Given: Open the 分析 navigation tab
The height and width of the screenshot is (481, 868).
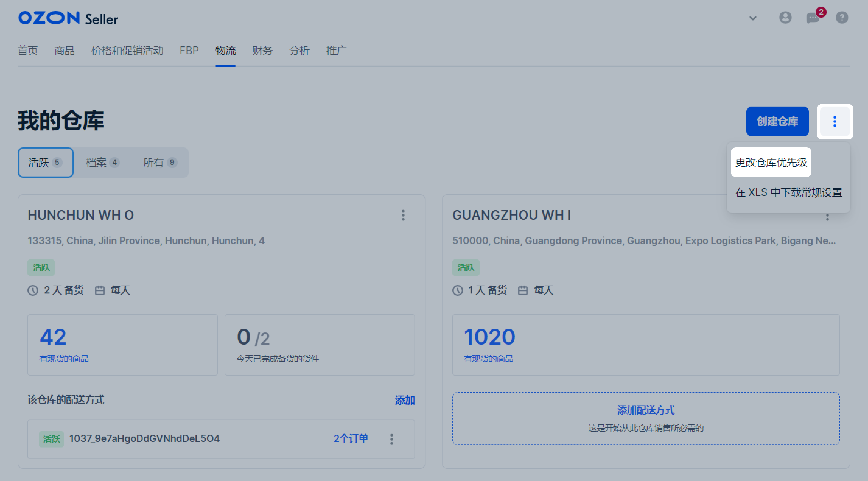Looking at the screenshot, I should point(299,51).
